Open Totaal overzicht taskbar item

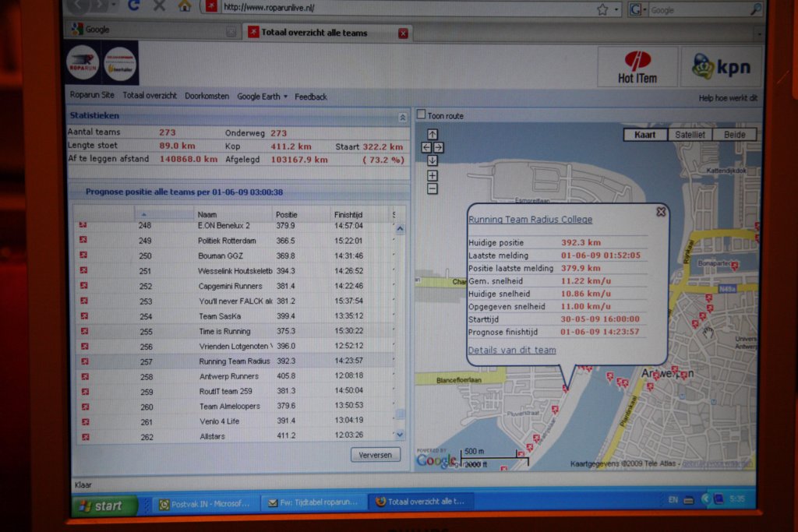420,502
